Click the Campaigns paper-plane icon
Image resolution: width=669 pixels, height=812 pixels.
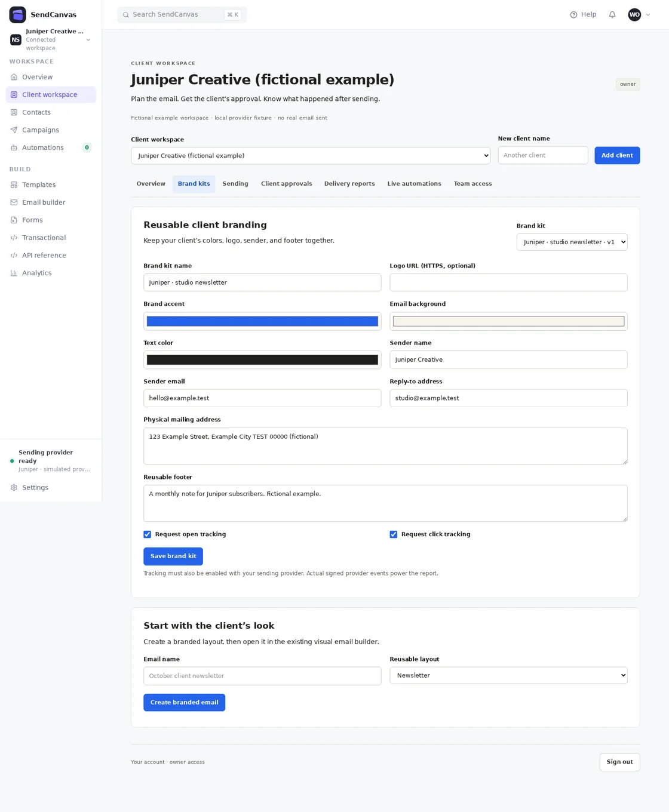(14, 130)
